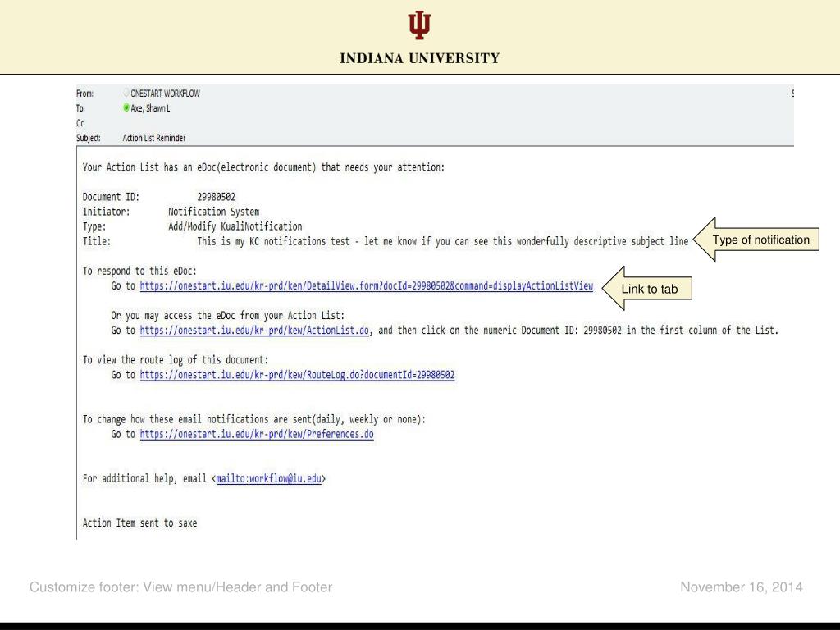The height and width of the screenshot is (630, 840).
Task: Open the Preferences.do link
Action: pos(257,435)
